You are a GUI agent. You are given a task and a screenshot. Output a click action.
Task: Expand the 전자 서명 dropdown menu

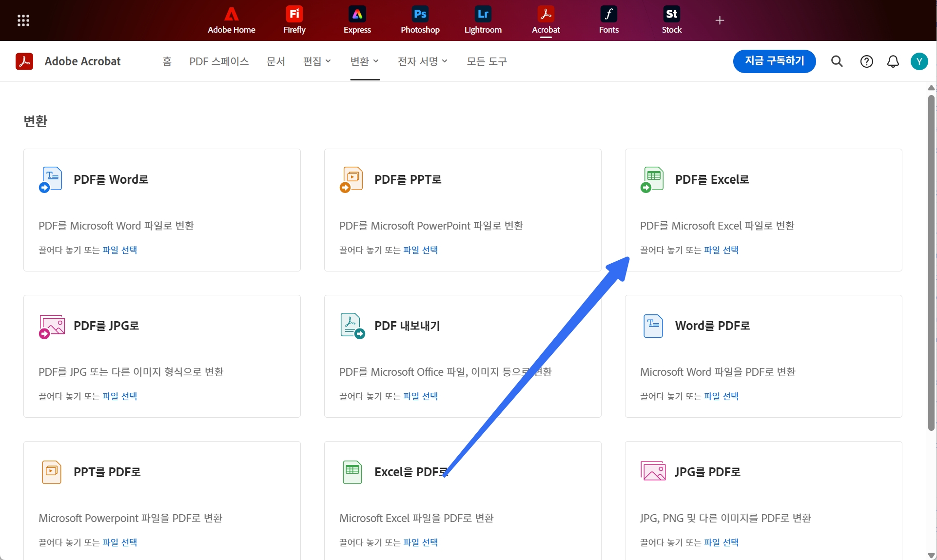[x=423, y=61]
